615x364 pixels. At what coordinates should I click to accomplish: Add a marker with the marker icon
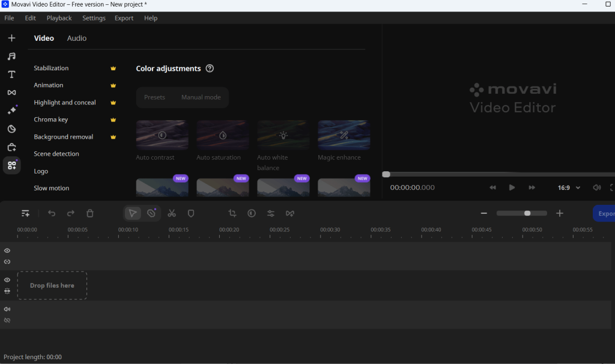pyautogui.click(x=191, y=213)
